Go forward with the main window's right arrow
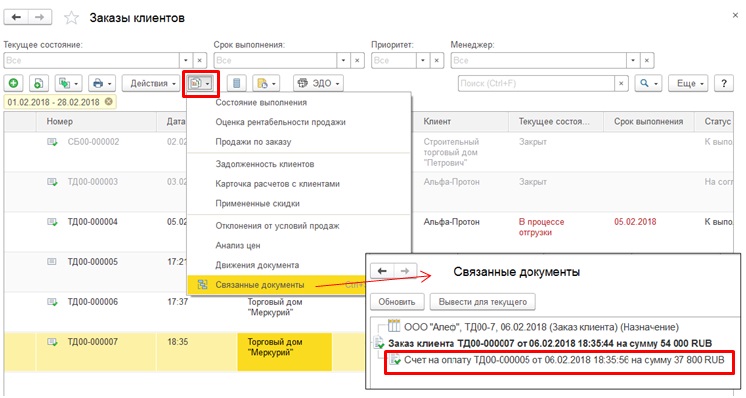The width and height of the screenshot is (746, 398). tap(40, 18)
